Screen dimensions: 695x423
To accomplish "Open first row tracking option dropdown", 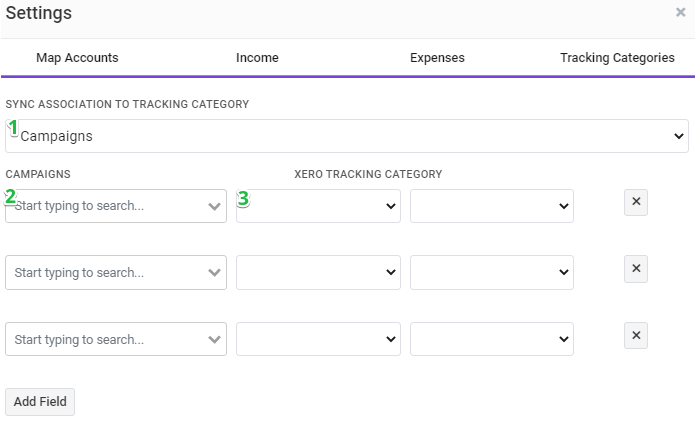I will click(492, 206).
